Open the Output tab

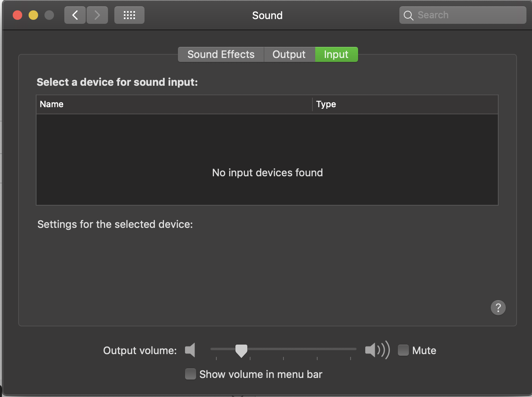pos(289,54)
